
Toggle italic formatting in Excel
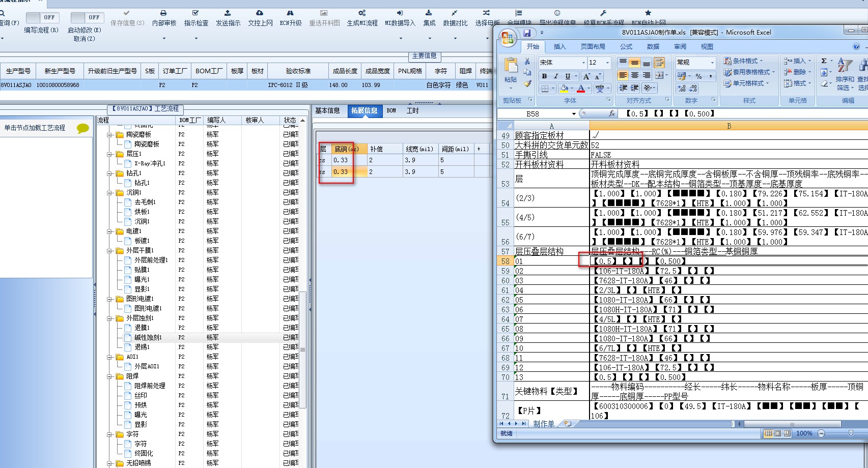pyautogui.click(x=556, y=76)
